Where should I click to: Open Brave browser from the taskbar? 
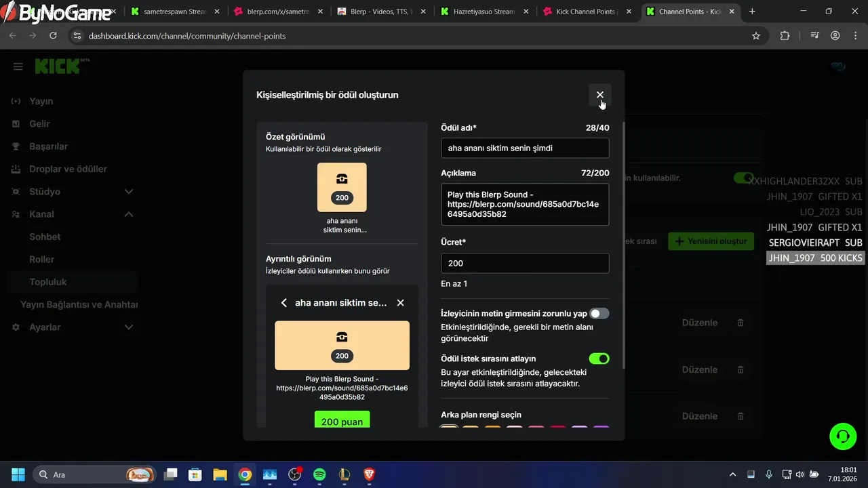click(x=369, y=474)
